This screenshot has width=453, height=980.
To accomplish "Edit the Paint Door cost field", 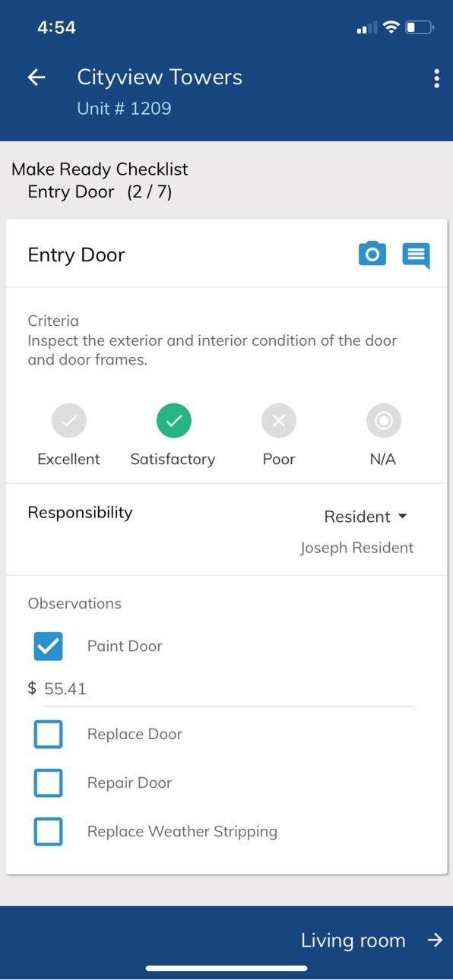I will pos(229,689).
